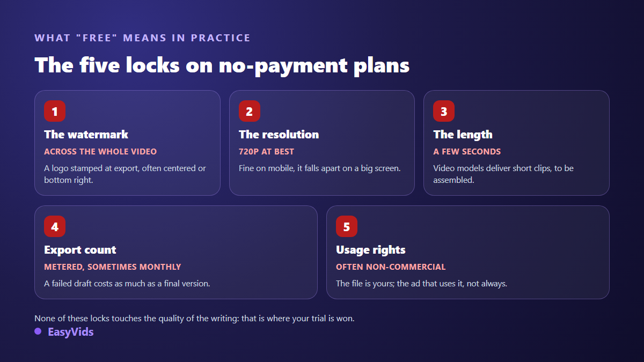
Task: Click the '720P AT BEST' subtitle
Action: (267, 152)
